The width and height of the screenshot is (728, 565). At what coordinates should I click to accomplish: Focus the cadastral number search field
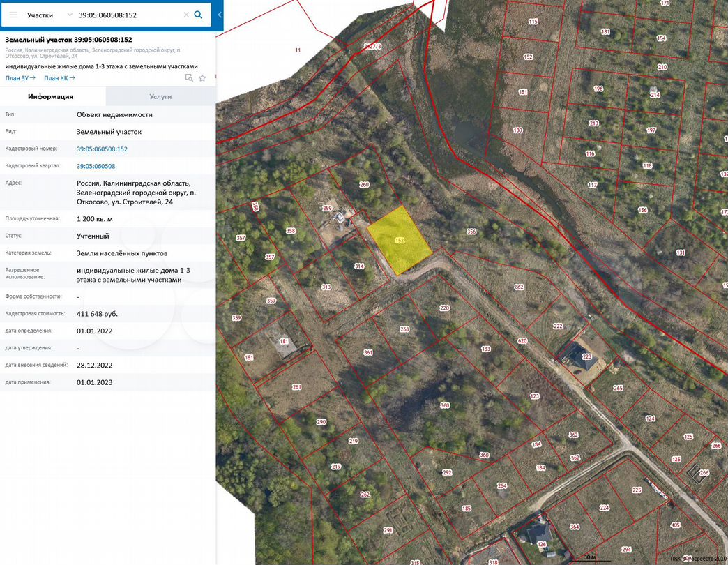129,15
